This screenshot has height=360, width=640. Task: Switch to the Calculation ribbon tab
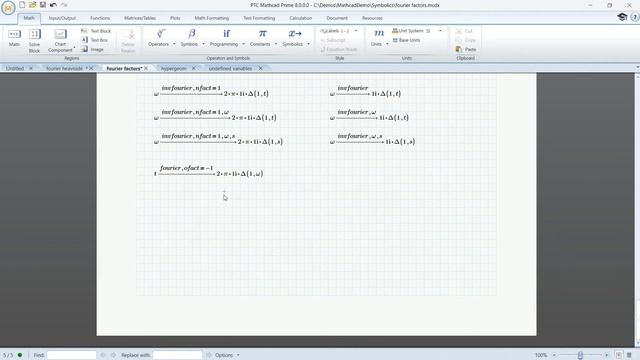(x=300, y=18)
